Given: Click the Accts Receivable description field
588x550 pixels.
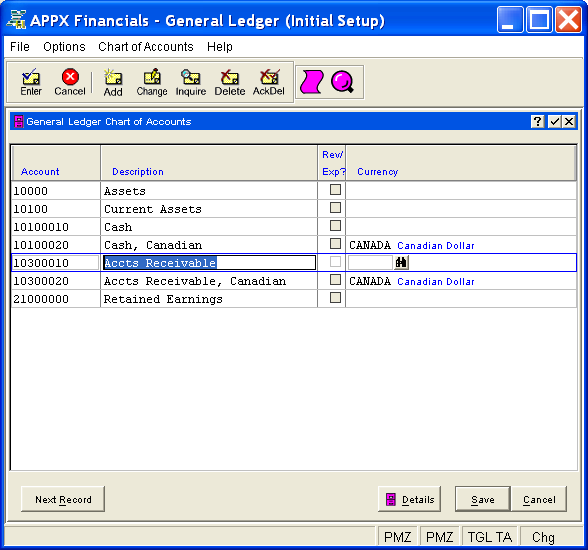Looking at the screenshot, I should pyautogui.click(x=209, y=263).
